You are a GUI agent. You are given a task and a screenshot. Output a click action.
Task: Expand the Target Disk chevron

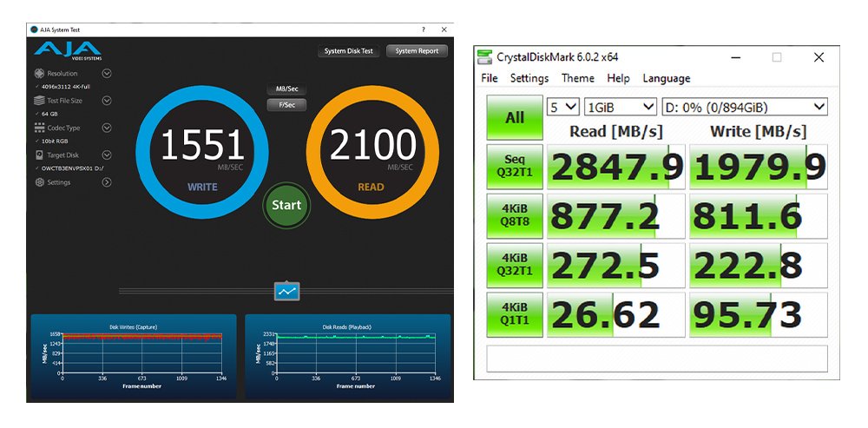[107, 155]
